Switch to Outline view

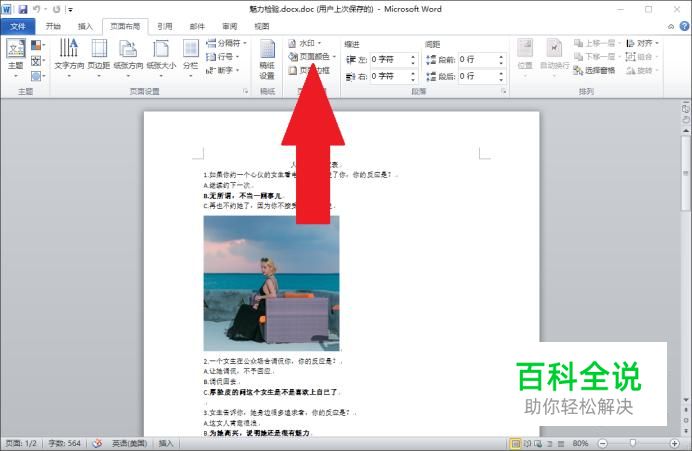point(550,443)
